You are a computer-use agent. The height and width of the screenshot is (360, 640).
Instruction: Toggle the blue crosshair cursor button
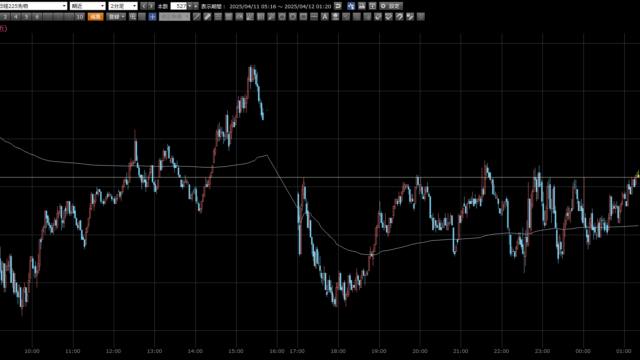[x=152, y=17]
